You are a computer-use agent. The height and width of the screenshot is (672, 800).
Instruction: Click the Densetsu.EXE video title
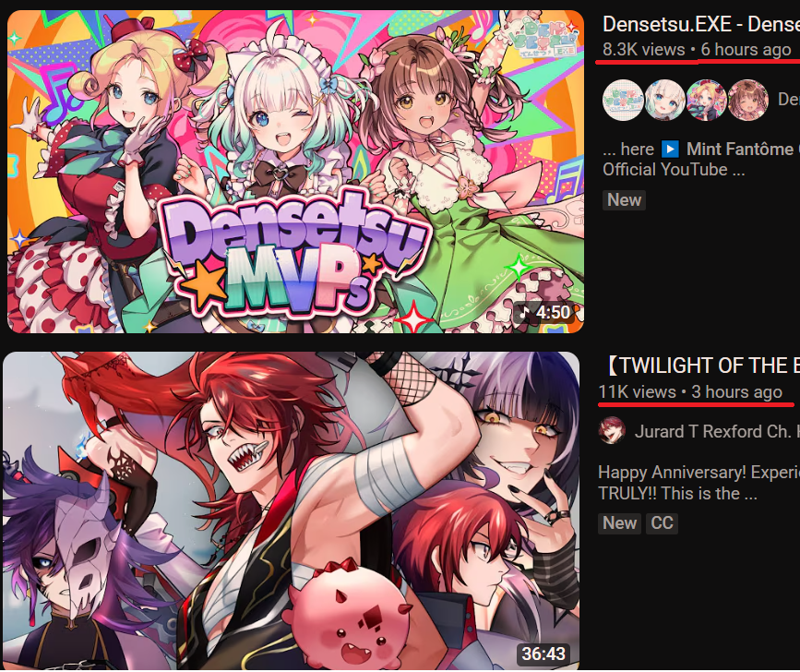pyautogui.click(x=701, y=24)
